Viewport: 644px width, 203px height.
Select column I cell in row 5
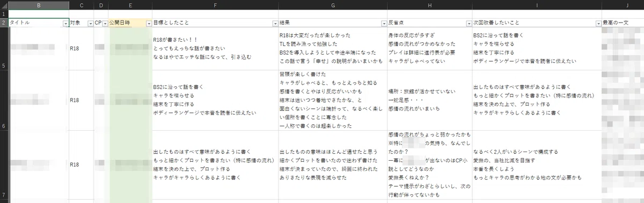tap(537, 49)
